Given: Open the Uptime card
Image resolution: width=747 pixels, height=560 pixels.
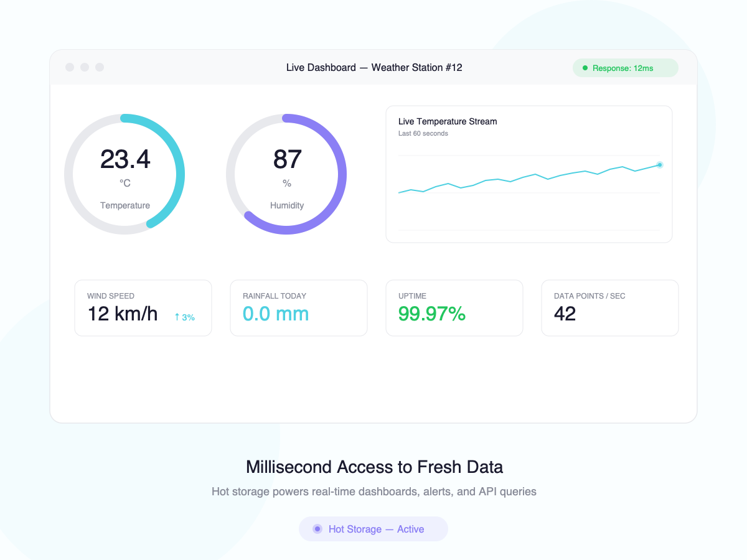Looking at the screenshot, I should click(x=454, y=308).
